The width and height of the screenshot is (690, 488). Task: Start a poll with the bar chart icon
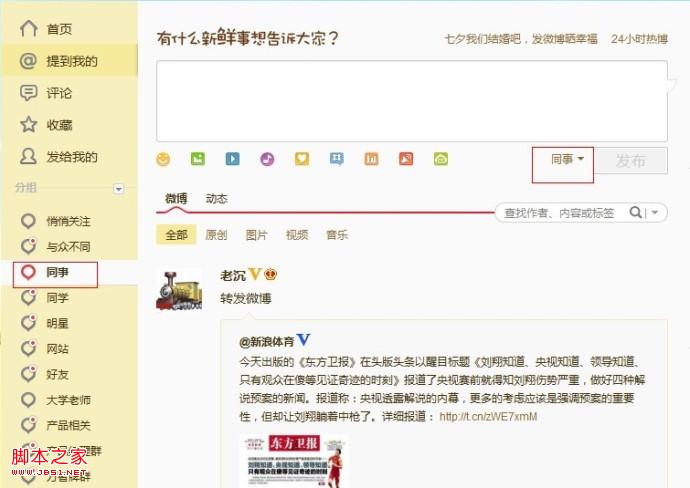click(371, 159)
